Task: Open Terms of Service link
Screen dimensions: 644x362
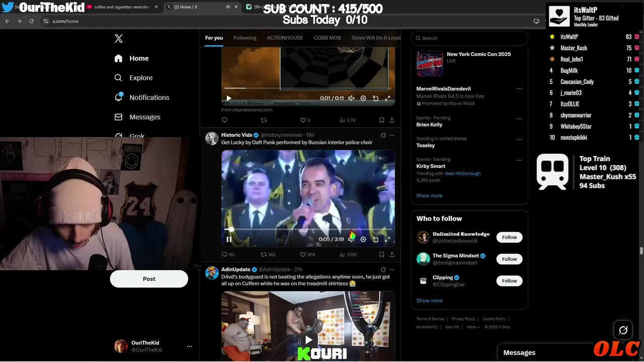Action: coord(430,319)
